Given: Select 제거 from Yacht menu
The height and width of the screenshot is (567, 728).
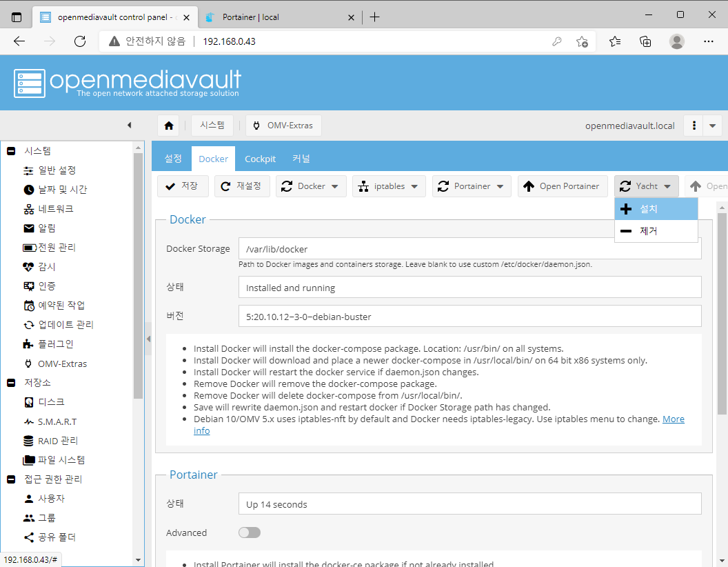Looking at the screenshot, I should 656,231.
